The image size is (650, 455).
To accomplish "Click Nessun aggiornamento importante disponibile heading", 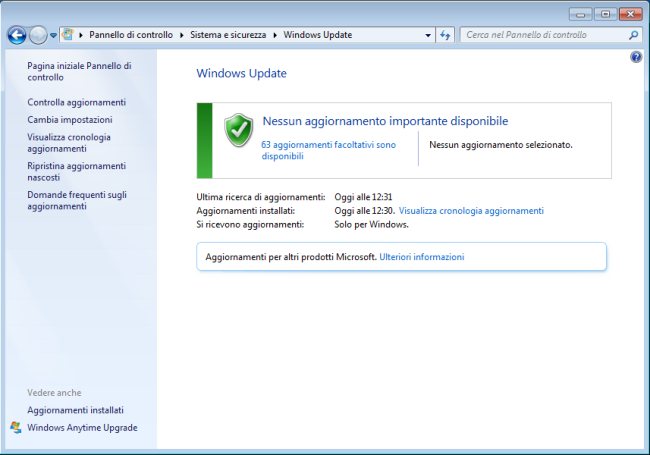I will pos(385,121).
